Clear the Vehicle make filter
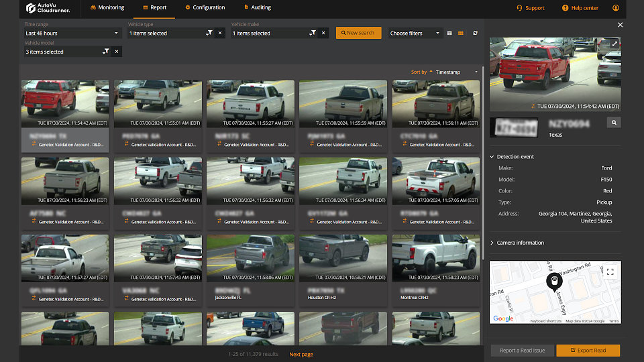 323,33
